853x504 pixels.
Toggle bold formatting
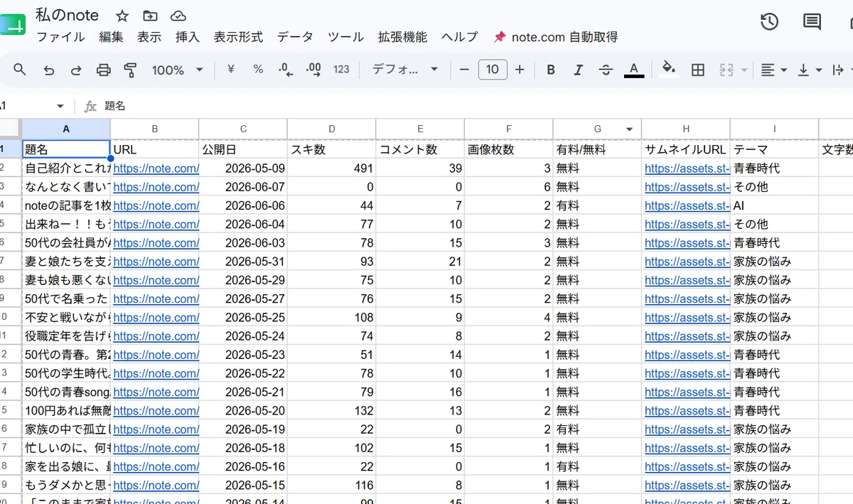(x=551, y=70)
